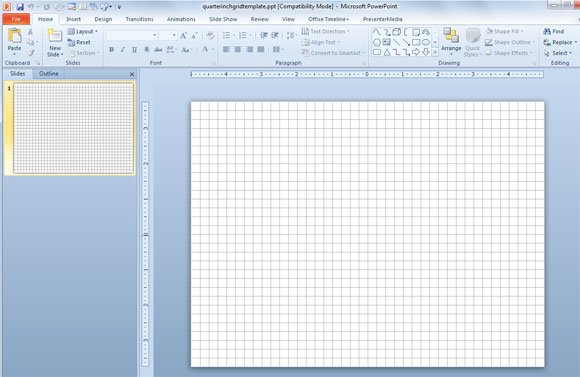This screenshot has width=580, height=377.
Task: Open the Align Text dropdown
Action: (321, 42)
